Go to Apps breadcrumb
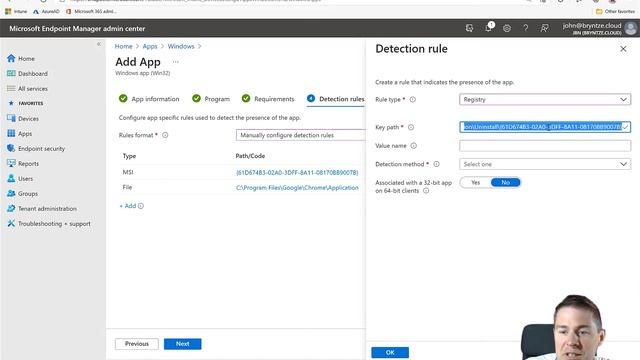This screenshot has height=360, width=640. [x=150, y=46]
